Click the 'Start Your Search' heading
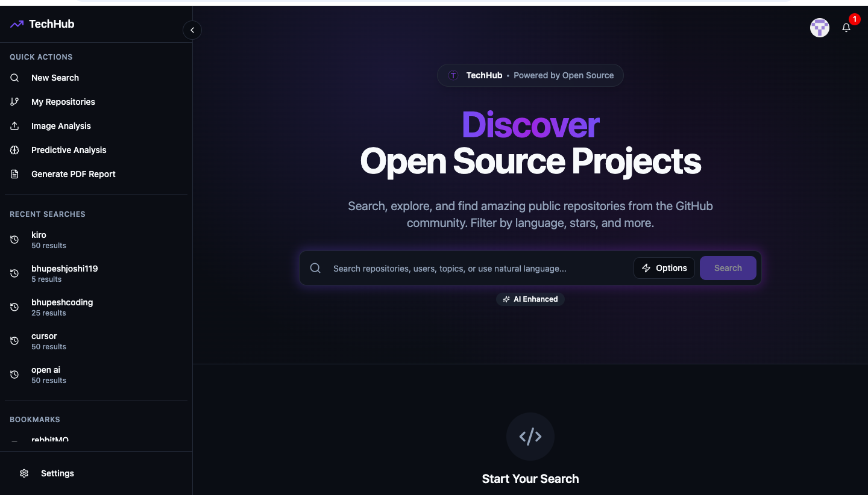The height and width of the screenshot is (495, 868). 530,479
